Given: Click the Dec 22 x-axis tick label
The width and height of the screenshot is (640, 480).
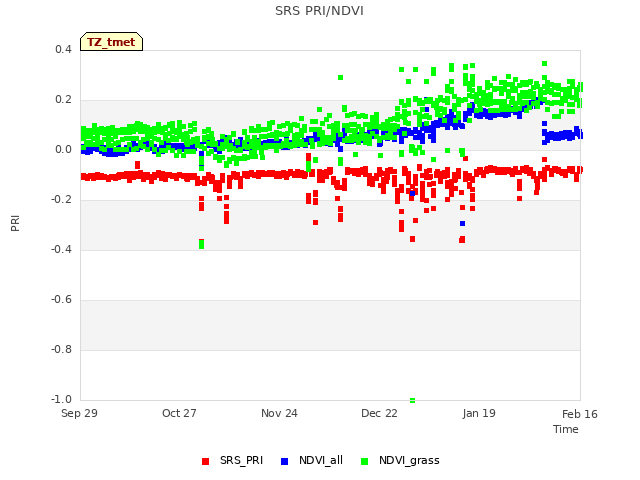Looking at the screenshot, I should (x=379, y=413).
